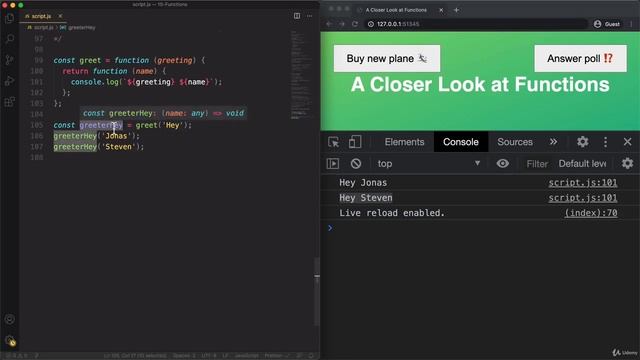This screenshot has height=360, width=640.
Task: Open the (index):70 source link
Action: pos(591,213)
